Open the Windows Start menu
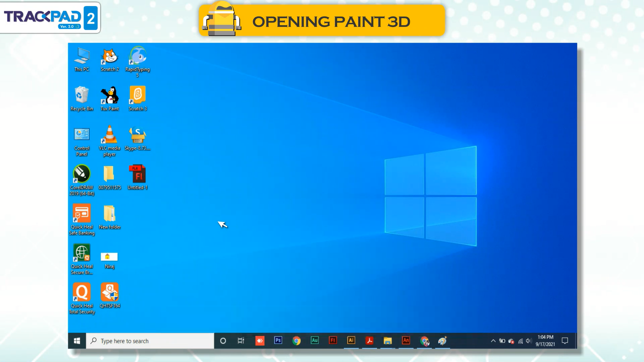This screenshot has height=362, width=644. [x=77, y=341]
